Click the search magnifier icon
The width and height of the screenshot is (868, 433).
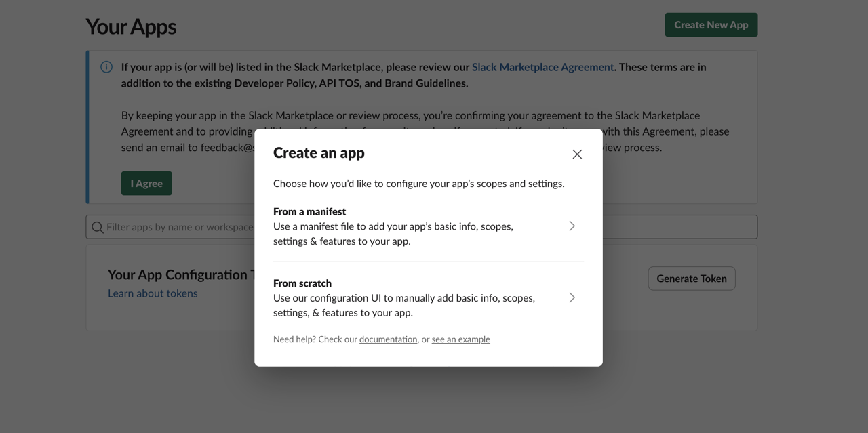pos(98,227)
